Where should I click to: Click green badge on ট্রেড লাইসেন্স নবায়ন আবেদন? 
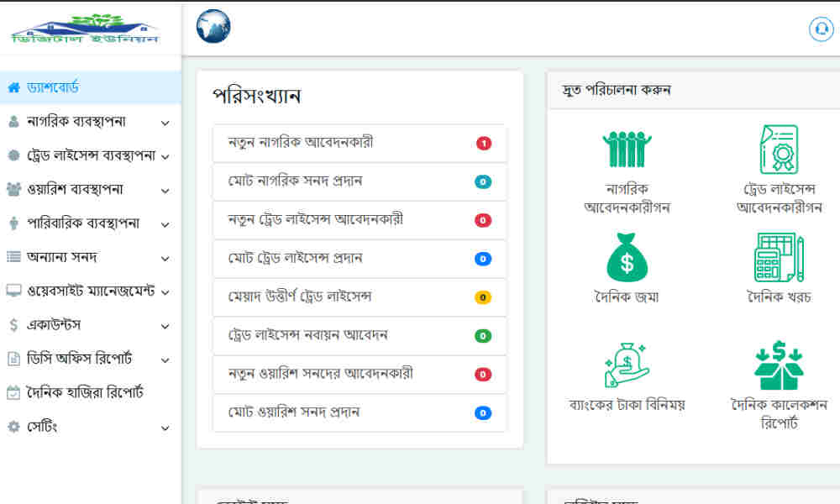tap(483, 336)
